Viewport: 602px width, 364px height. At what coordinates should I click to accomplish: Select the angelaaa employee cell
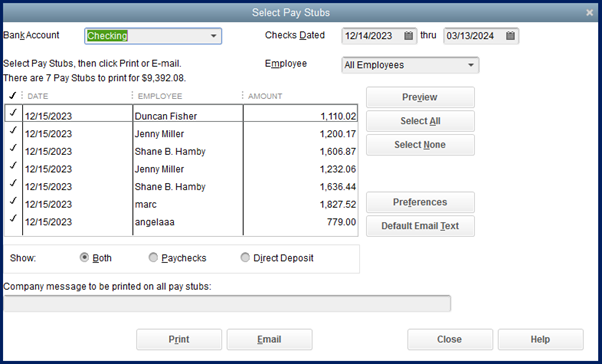tap(188, 222)
